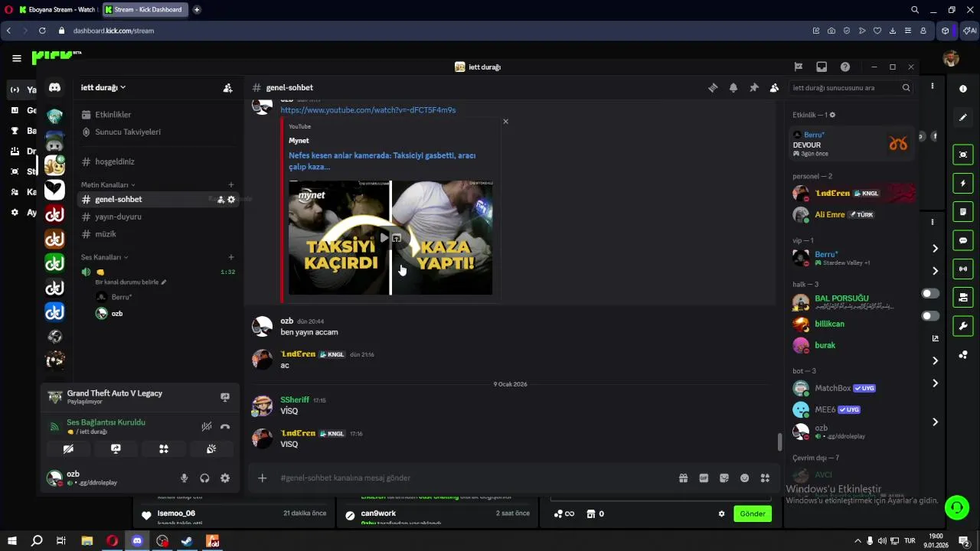
Task: Collapse Metin Kanalları category
Action: click(x=108, y=185)
